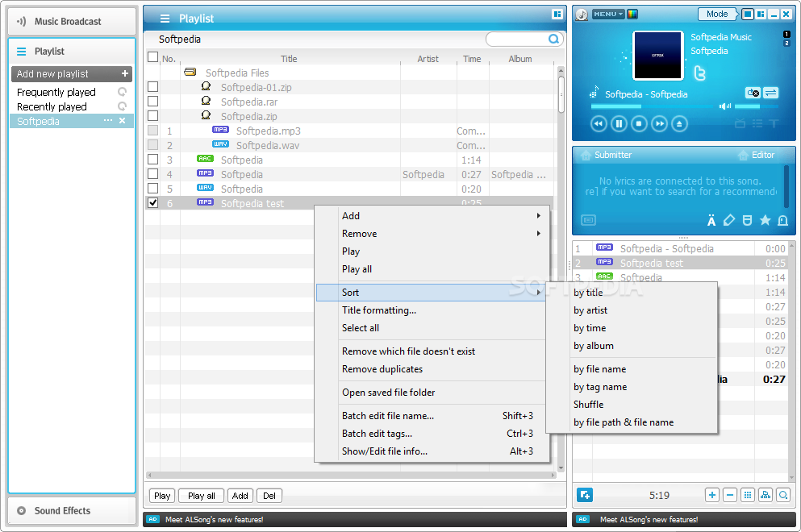
Task: Click the eject/open file button
Action: click(x=679, y=123)
